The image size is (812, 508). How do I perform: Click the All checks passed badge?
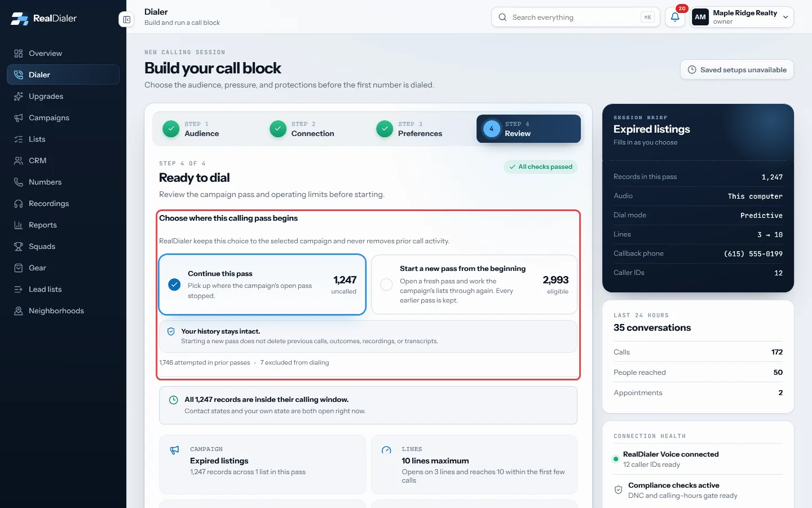click(540, 167)
